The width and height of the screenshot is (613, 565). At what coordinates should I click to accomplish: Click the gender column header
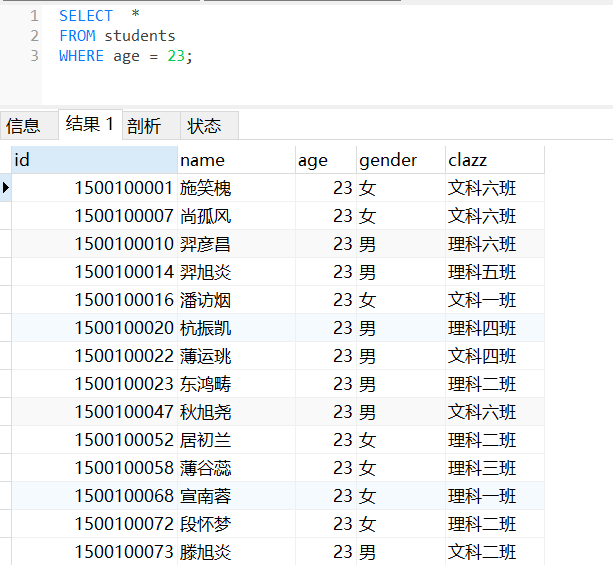tap(401, 160)
